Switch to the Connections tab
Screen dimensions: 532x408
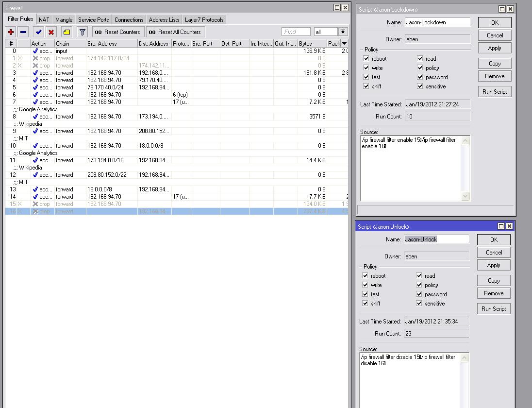pos(129,19)
